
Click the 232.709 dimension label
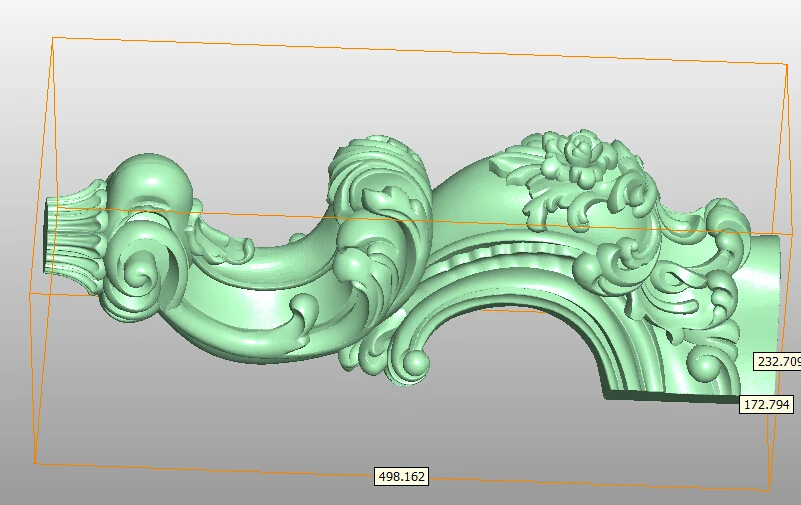coord(778,362)
